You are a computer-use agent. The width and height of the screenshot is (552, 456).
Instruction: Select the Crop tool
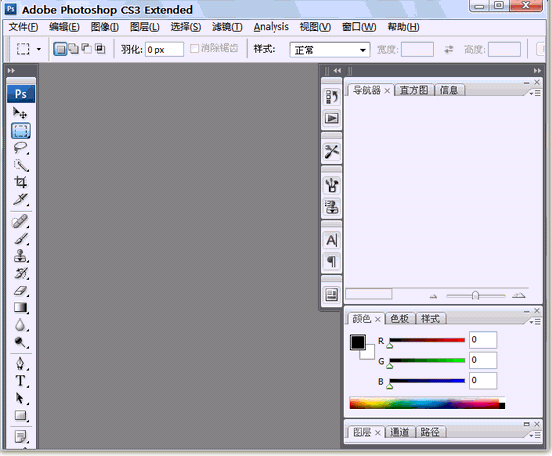tap(20, 182)
